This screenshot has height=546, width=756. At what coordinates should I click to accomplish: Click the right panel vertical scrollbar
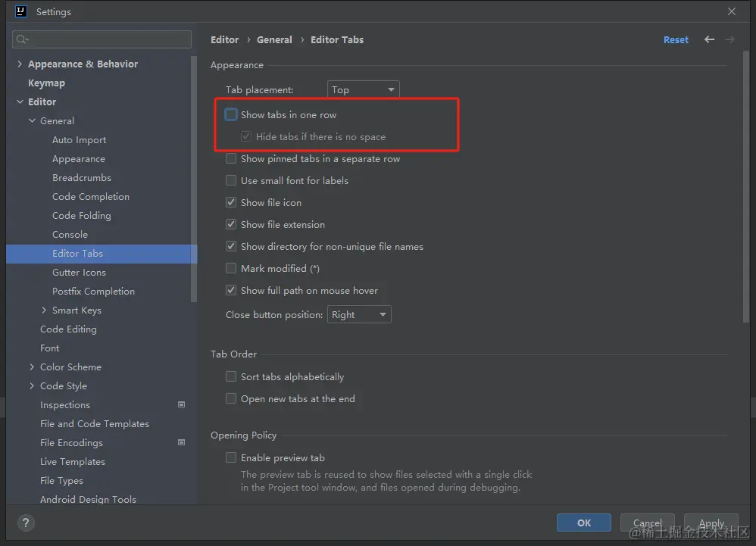746,187
